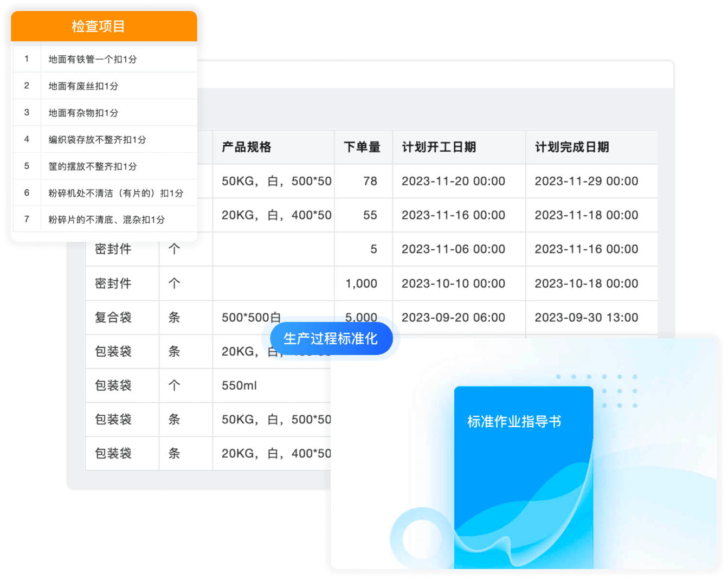Pick checklist item 粉碎片的不清底、混杂扣1分

[106, 220]
